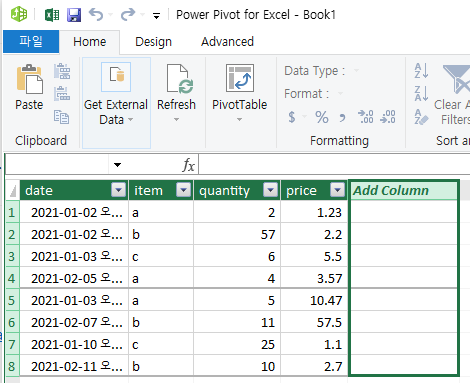Switch to Excel workbook icon

(52, 15)
